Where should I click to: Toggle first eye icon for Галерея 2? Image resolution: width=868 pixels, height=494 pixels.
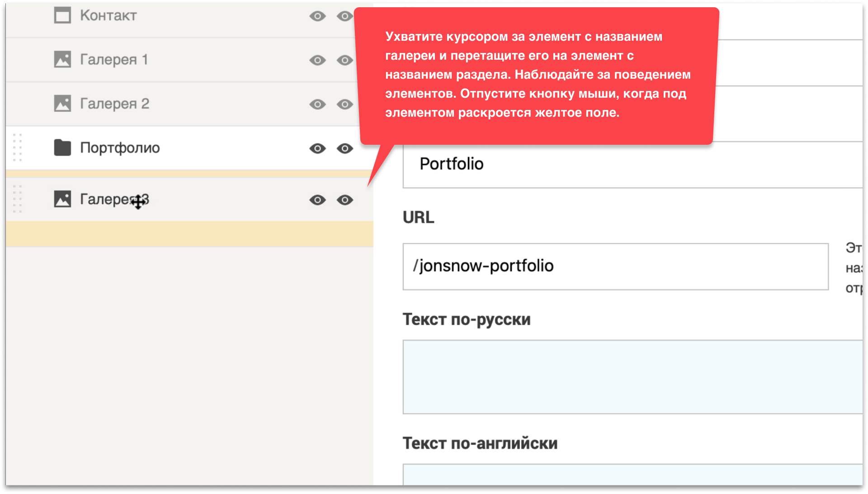[x=317, y=104]
